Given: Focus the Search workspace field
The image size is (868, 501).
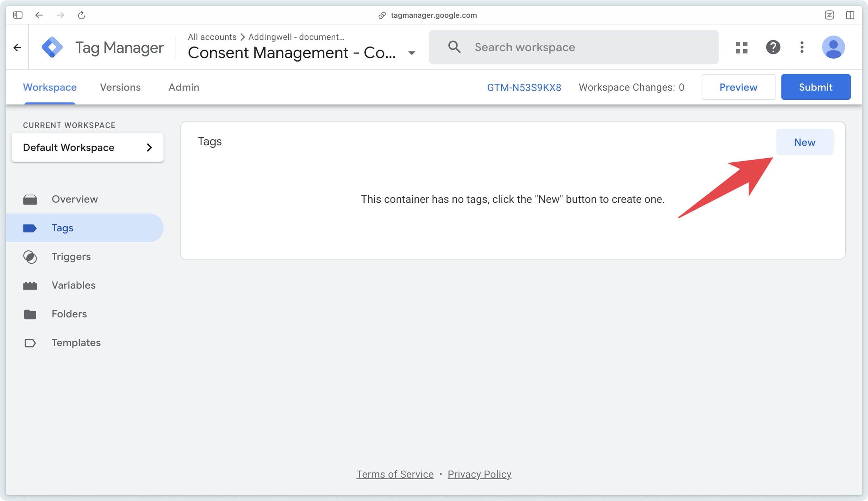Looking at the screenshot, I should point(574,47).
